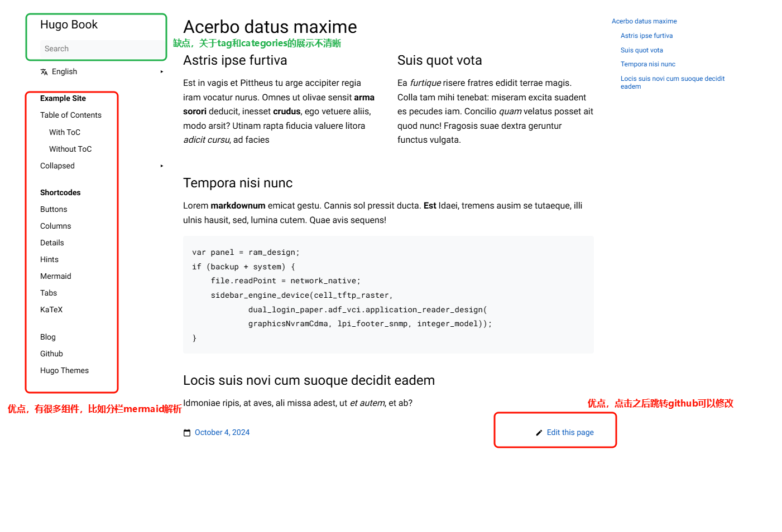Jump to Astris ipse furtiva in outline

point(647,36)
